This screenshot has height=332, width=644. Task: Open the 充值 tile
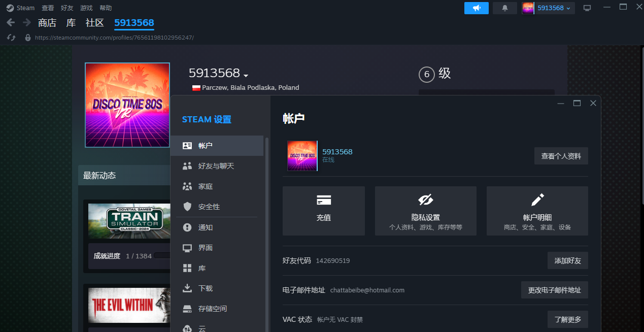[324, 211]
